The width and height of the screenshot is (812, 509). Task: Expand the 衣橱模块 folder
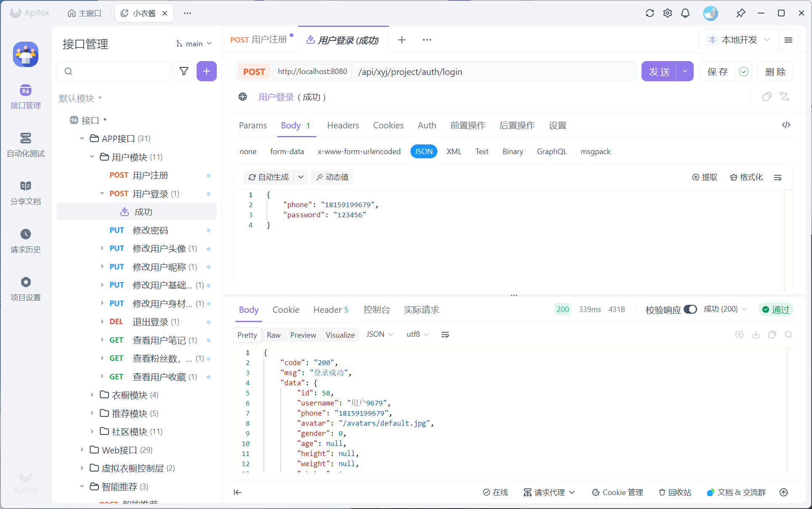pyautogui.click(x=92, y=395)
